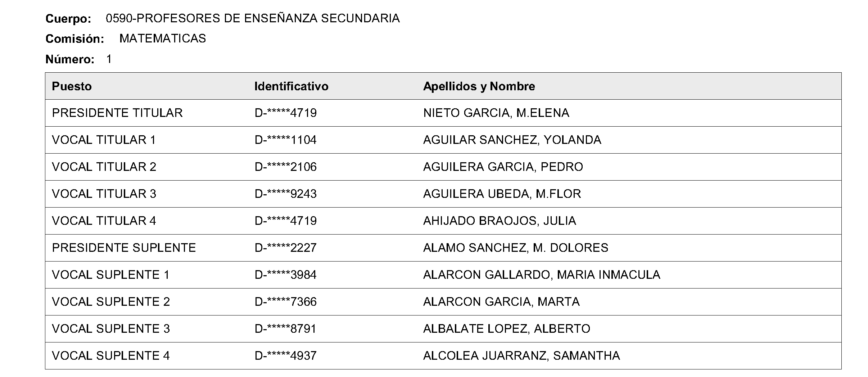Select AGUILERA UBEDA, M.FLOR
Viewport: 868px width, 377px height.
click(x=502, y=194)
